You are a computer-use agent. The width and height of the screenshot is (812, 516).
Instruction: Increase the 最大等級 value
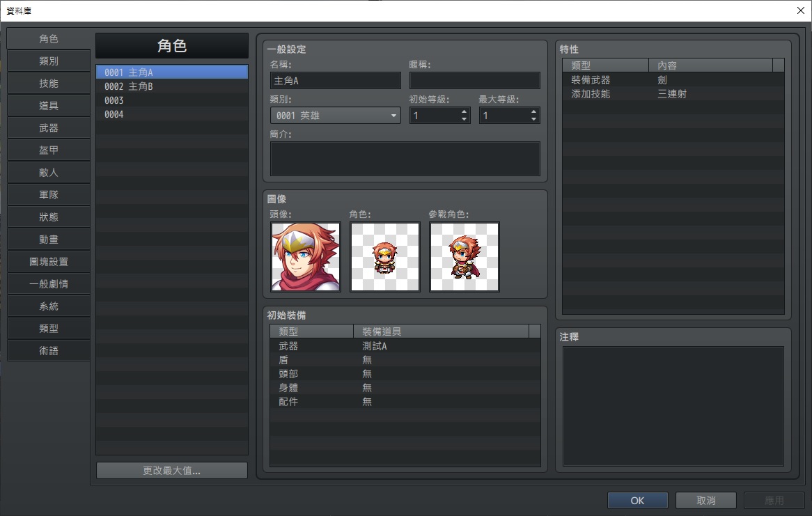point(533,111)
